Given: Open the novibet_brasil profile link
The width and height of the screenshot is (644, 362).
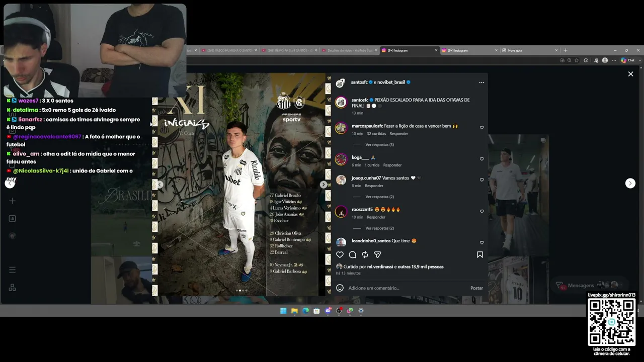Looking at the screenshot, I should pyautogui.click(x=391, y=82).
